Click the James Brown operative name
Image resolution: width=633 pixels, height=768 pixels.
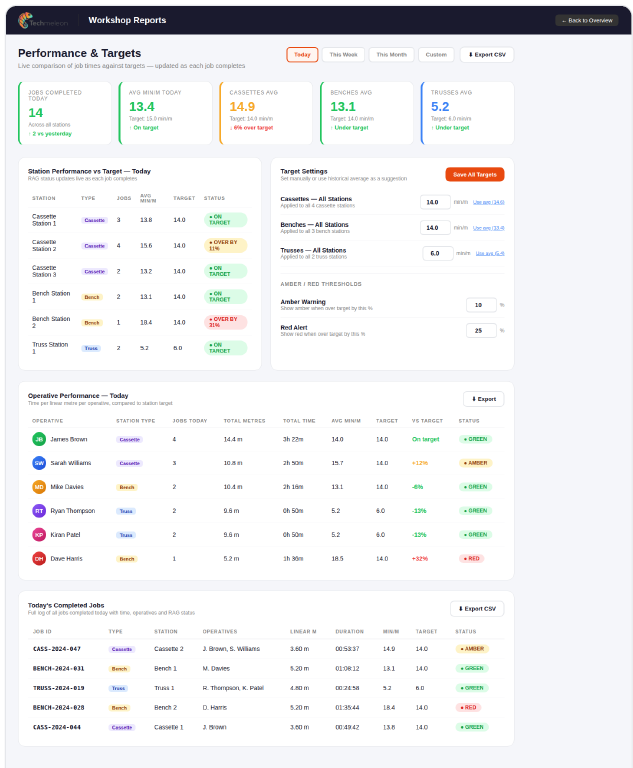click(69, 439)
